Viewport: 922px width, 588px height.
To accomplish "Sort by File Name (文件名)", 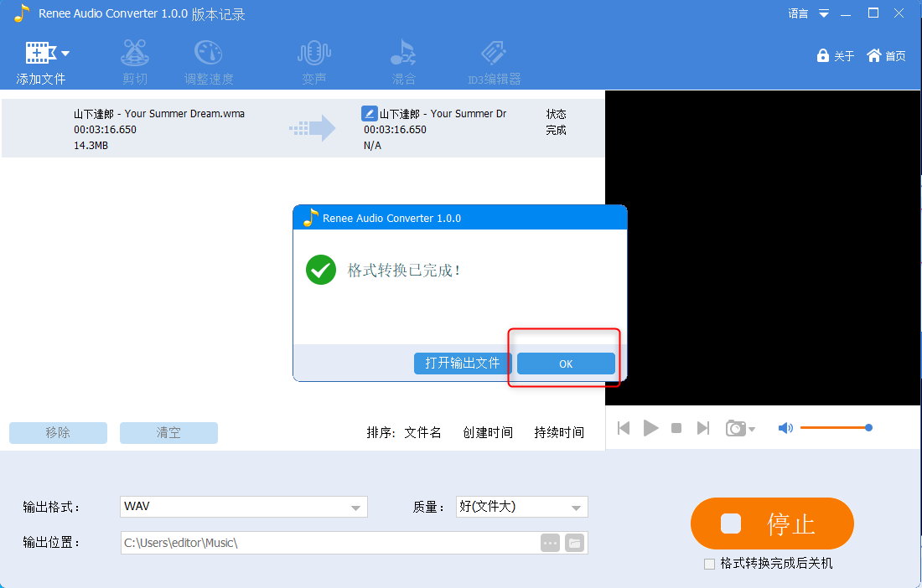I will (x=422, y=433).
